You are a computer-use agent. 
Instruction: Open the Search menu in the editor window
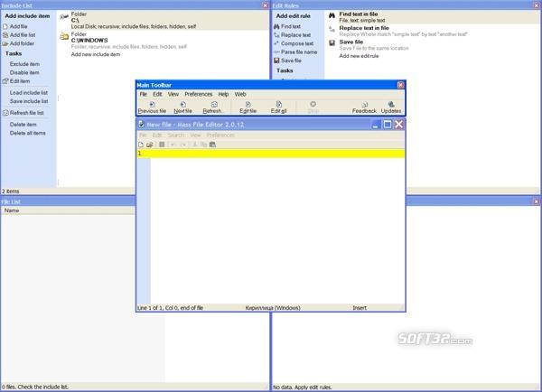pyautogui.click(x=176, y=135)
